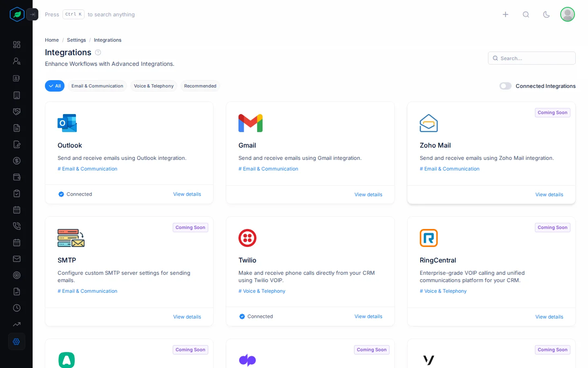Show the Recommended integrations tab

click(x=200, y=86)
